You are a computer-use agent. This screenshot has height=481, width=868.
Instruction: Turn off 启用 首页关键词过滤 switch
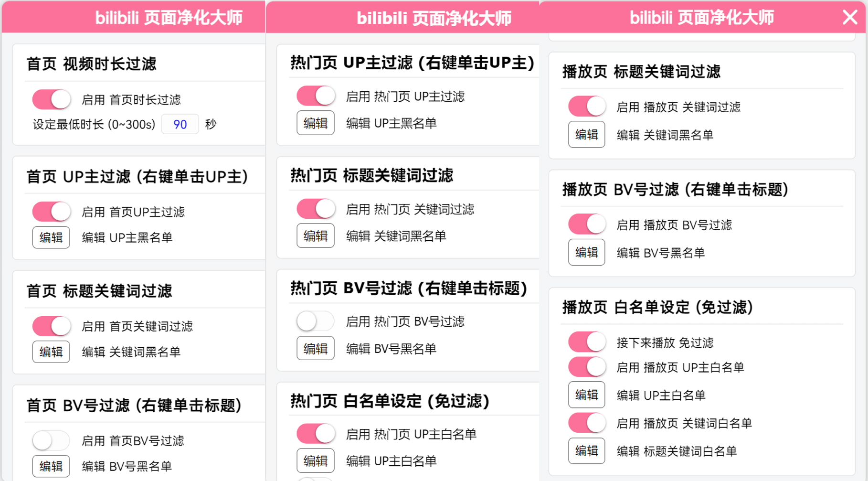point(52,326)
